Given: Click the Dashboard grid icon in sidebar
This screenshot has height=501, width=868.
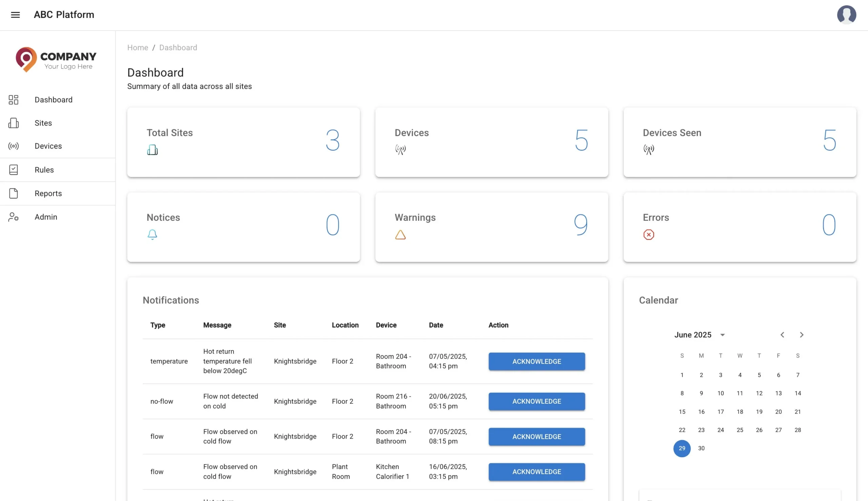Looking at the screenshot, I should coord(14,100).
